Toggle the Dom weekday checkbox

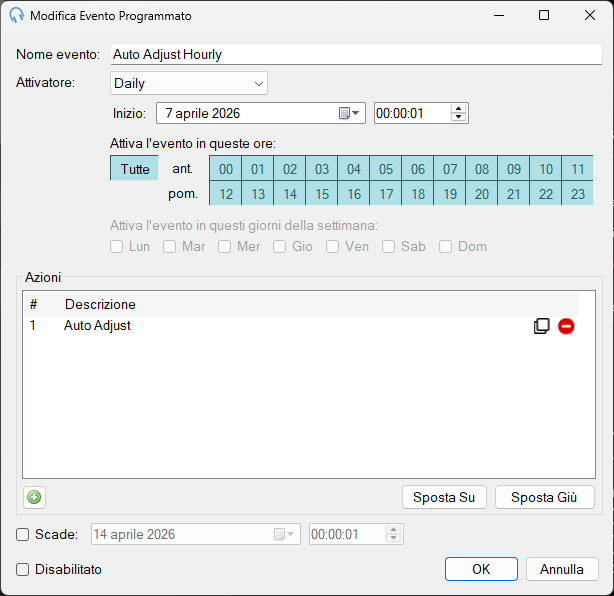pyautogui.click(x=445, y=247)
